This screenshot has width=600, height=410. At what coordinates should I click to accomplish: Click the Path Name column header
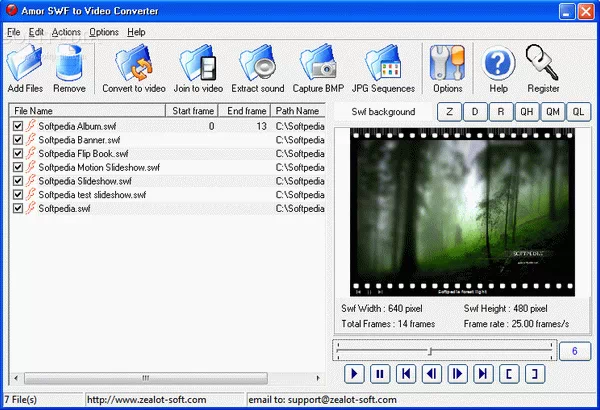click(x=298, y=111)
